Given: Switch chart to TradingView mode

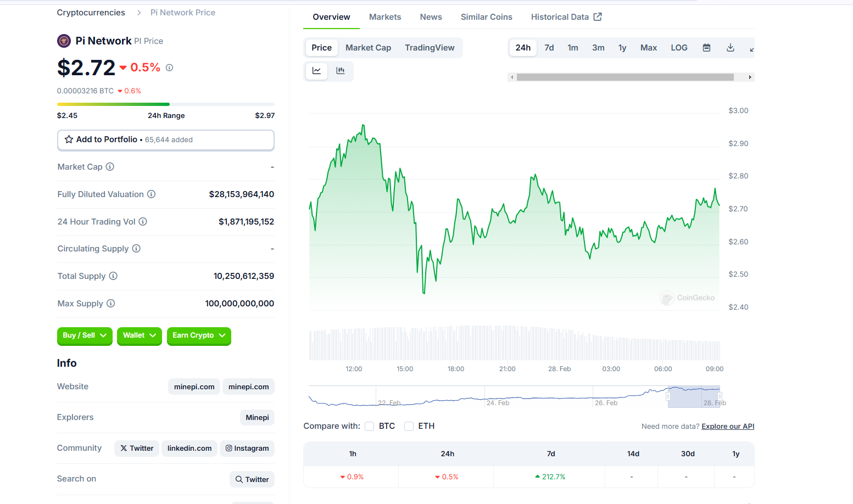Looking at the screenshot, I should 430,48.
